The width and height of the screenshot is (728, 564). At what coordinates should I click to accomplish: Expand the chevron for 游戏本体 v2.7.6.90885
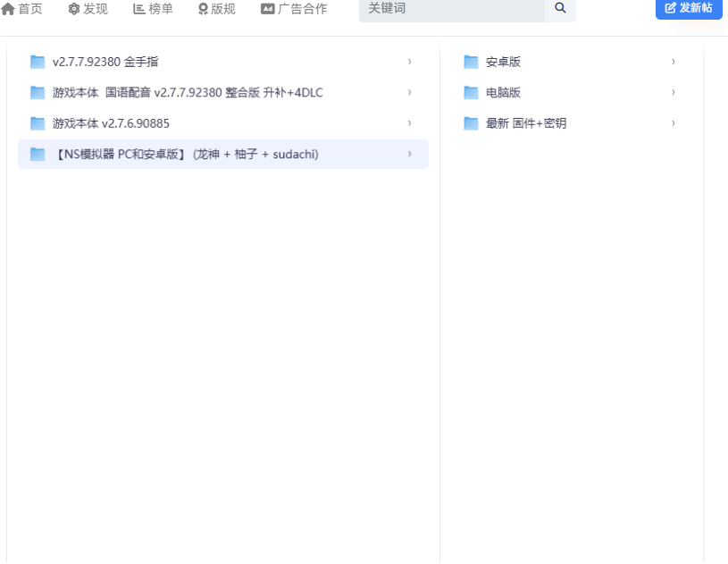pyautogui.click(x=409, y=123)
